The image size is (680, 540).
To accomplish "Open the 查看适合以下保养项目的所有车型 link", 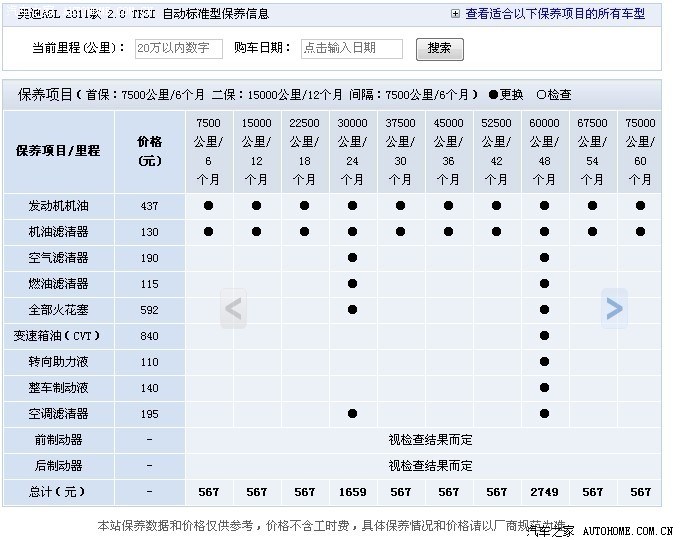I will (x=555, y=14).
